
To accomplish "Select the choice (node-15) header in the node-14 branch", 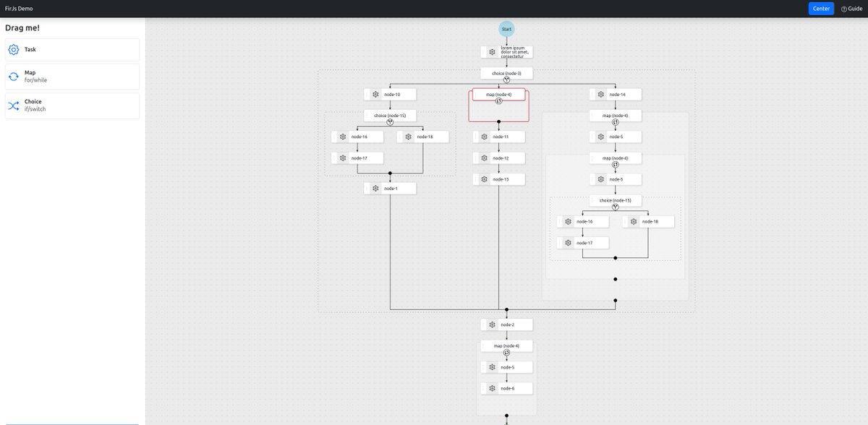I will click(616, 201).
